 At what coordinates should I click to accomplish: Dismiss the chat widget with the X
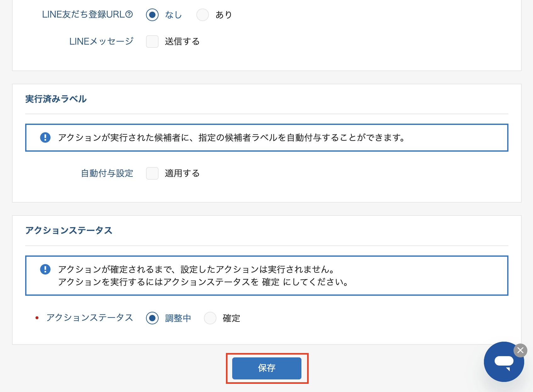[520, 350]
